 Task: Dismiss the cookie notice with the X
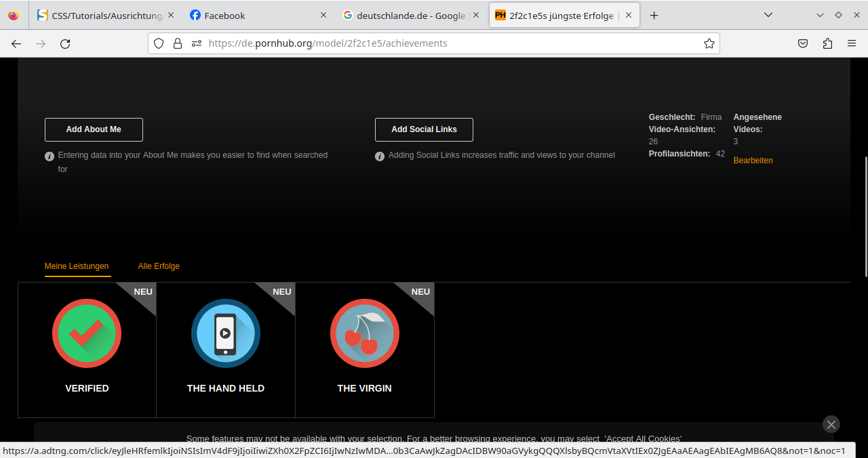[x=831, y=424]
